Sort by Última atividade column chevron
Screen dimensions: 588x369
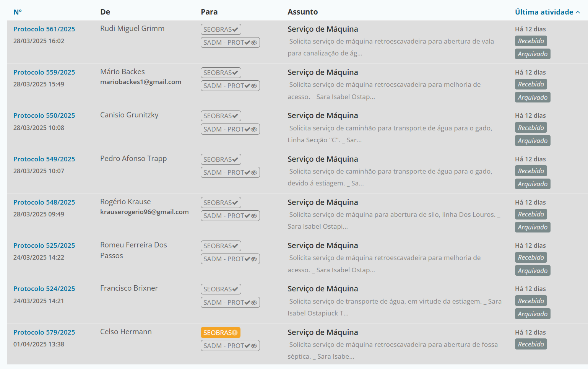(578, 12)
